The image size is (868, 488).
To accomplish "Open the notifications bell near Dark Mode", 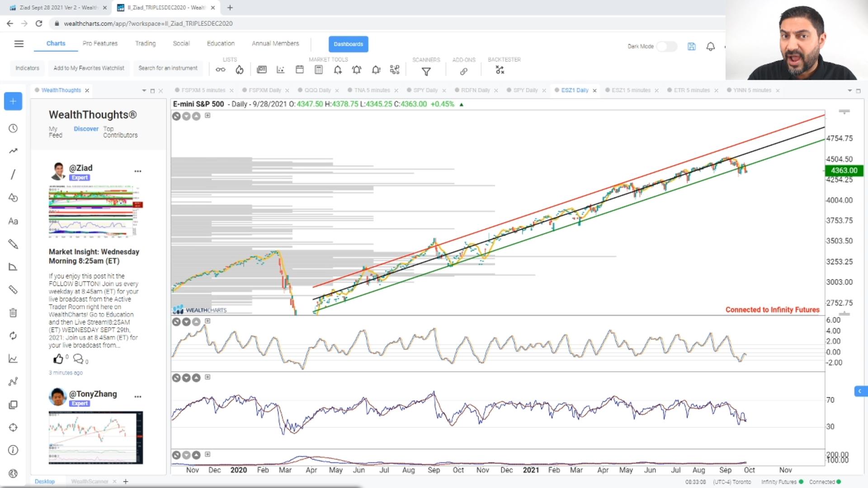I will click(x=711, y=46).
